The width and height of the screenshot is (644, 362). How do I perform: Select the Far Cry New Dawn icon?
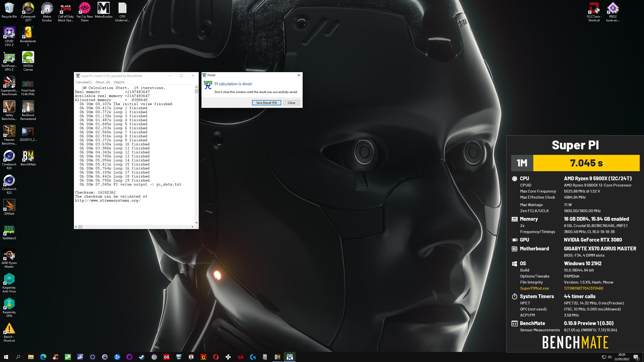click(85, 12)
